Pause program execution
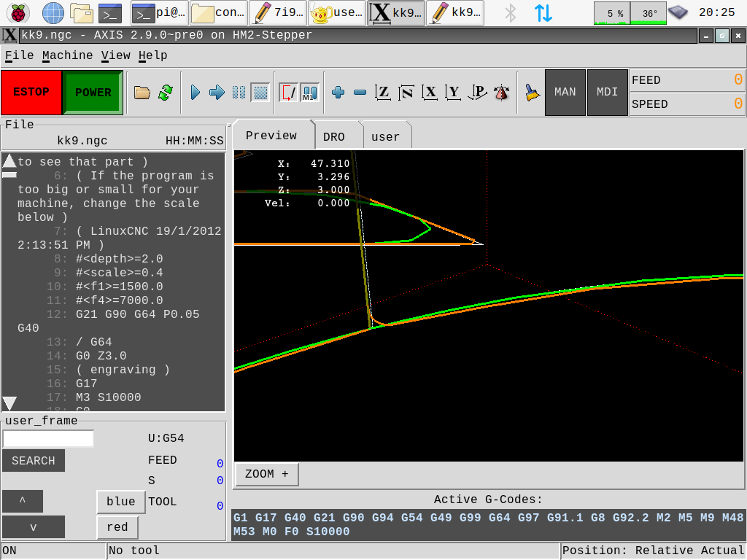The width and height of the screenshot is (747, 560). [x=239, y=93]
